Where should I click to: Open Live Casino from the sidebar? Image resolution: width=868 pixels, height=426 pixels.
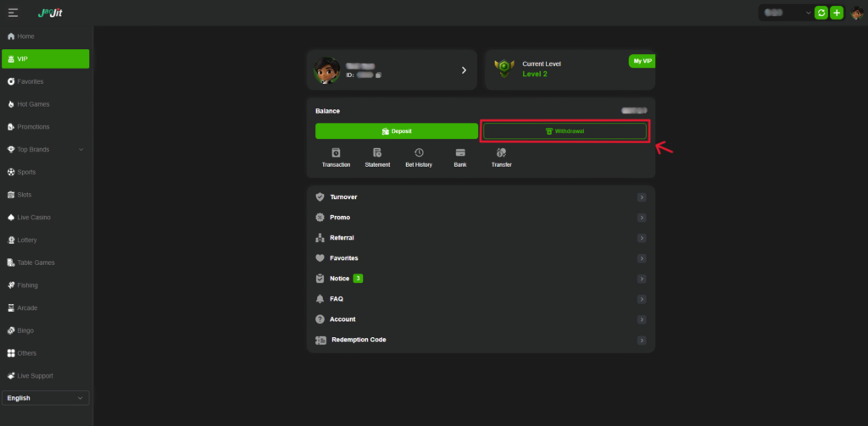[34, 218]
